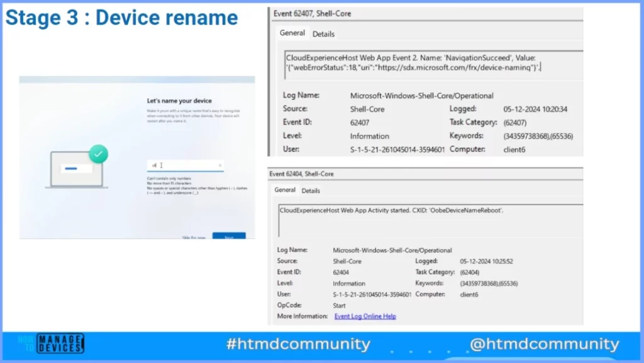Click the 'Event 62407, Shell-Core' title
This screenshot has height=363, width=644.
pyautogui.click(x=312, y=14)
